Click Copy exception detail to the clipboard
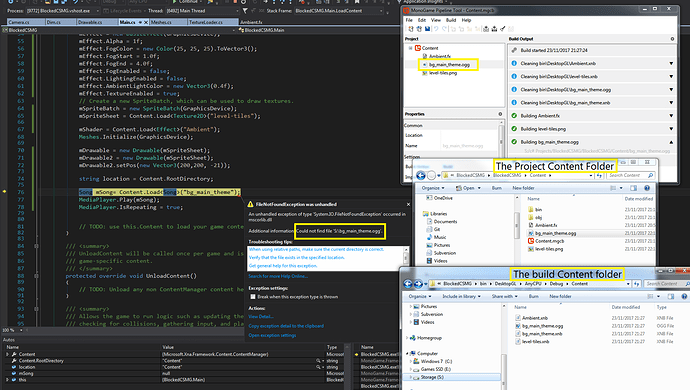Screen dimensions: 690x390 pyautogui.click(x=286, y=326)
